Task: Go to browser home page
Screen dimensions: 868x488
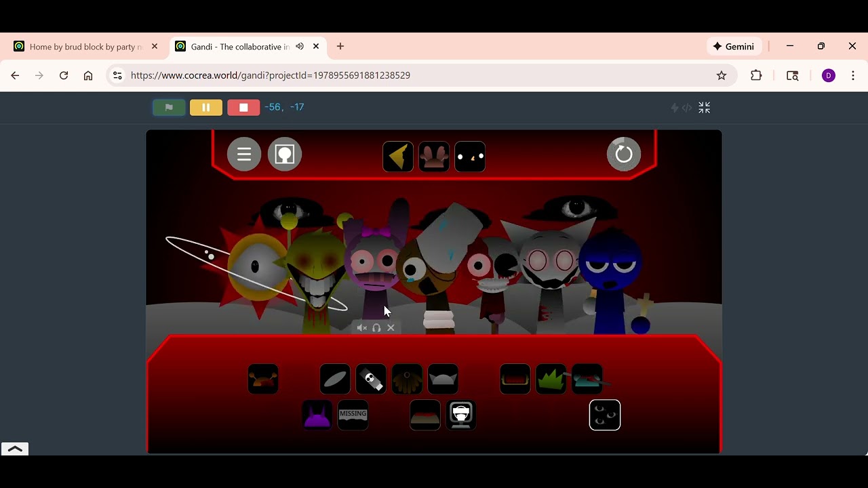Action: (x=88, y=75)
